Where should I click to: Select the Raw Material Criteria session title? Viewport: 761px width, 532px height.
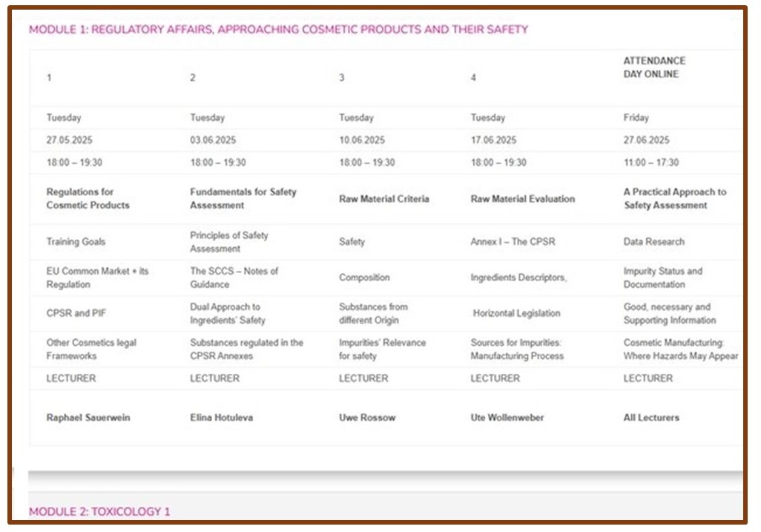[383, 199]
